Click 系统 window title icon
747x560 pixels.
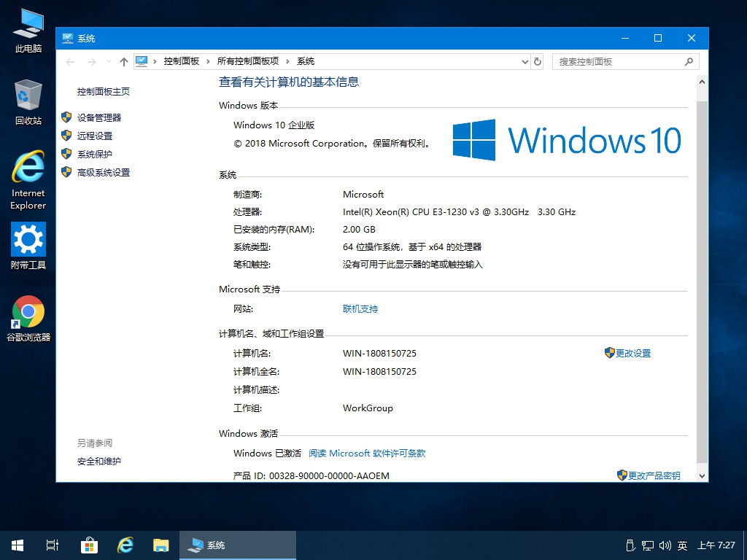click(68, 38)
